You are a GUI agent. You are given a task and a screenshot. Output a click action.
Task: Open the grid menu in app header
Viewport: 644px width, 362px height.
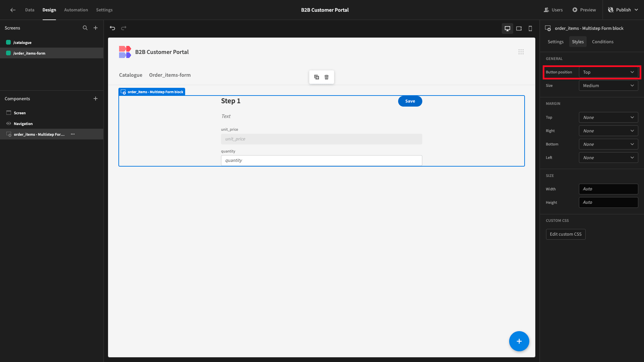click(x=521, y=52)
